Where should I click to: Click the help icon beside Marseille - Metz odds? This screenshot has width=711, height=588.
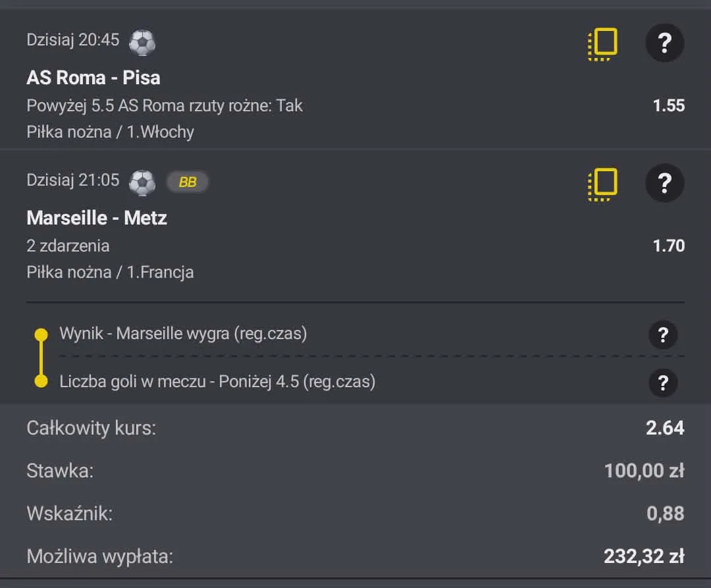point(665,183)
